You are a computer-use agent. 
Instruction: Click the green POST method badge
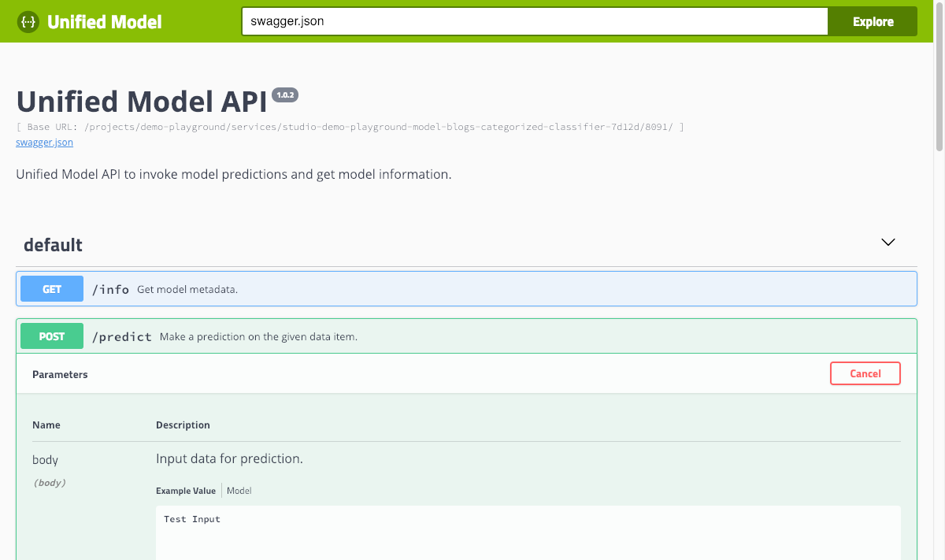52,336
